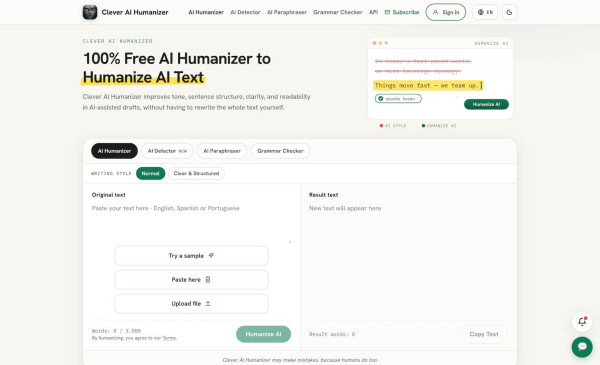Screen dimensions: 600x365
Task: Click the '100% Free AI Humanizer to' heading
Action: (x=177, y=59)
